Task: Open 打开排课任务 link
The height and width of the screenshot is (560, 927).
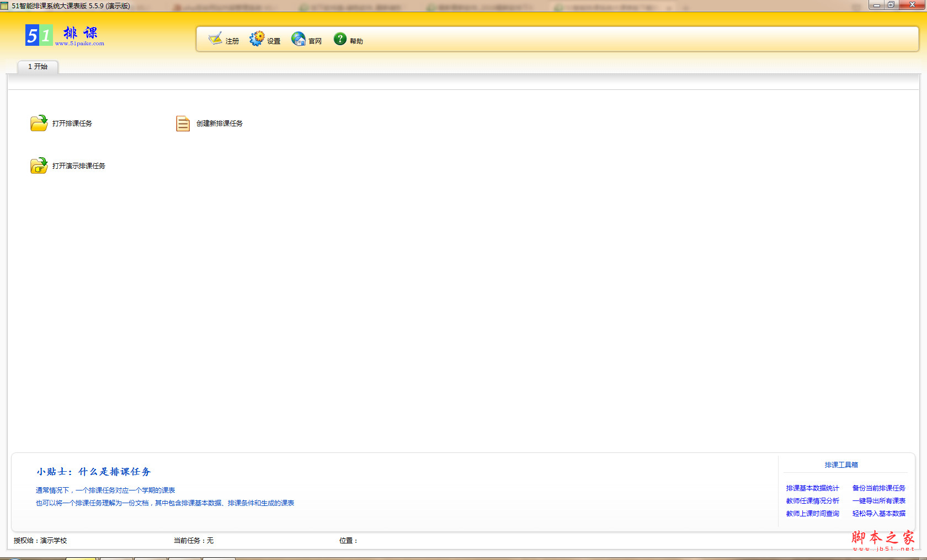Action: coord(72,124)
